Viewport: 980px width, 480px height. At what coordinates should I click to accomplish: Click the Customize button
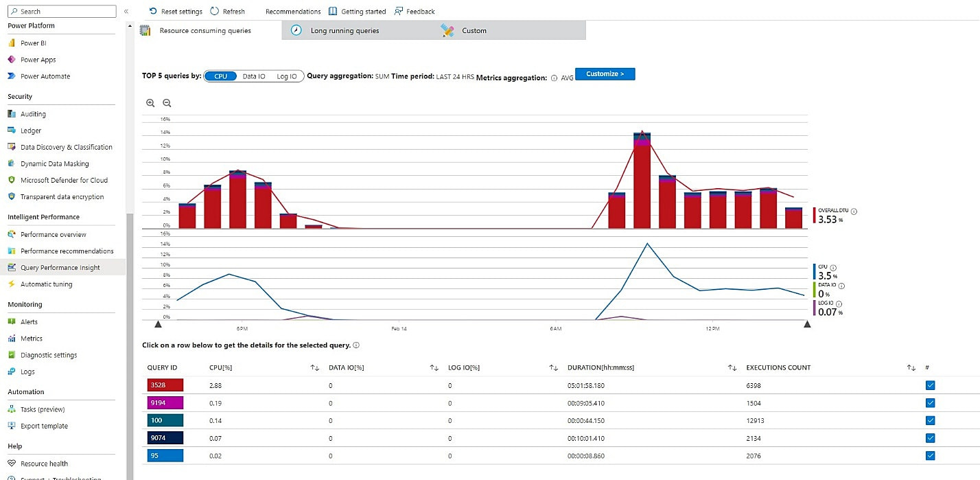(605, 73)
